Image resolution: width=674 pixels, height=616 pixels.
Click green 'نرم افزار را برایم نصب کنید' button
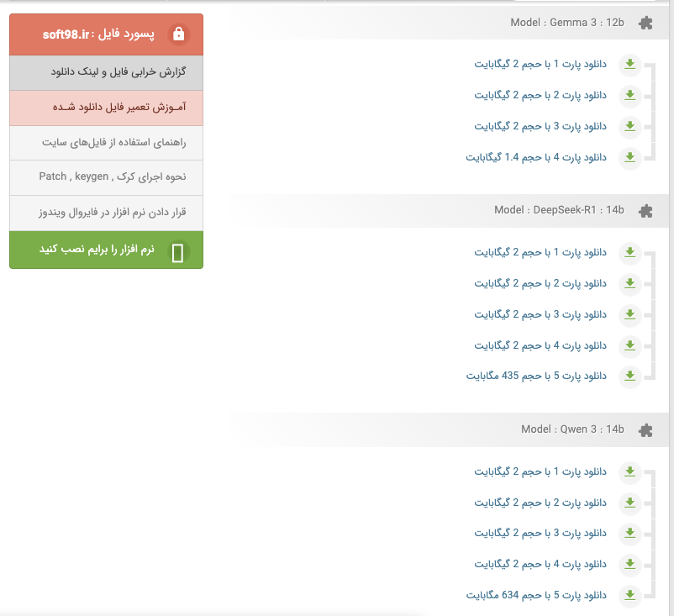pyautogui.click(x=106, y=250)
